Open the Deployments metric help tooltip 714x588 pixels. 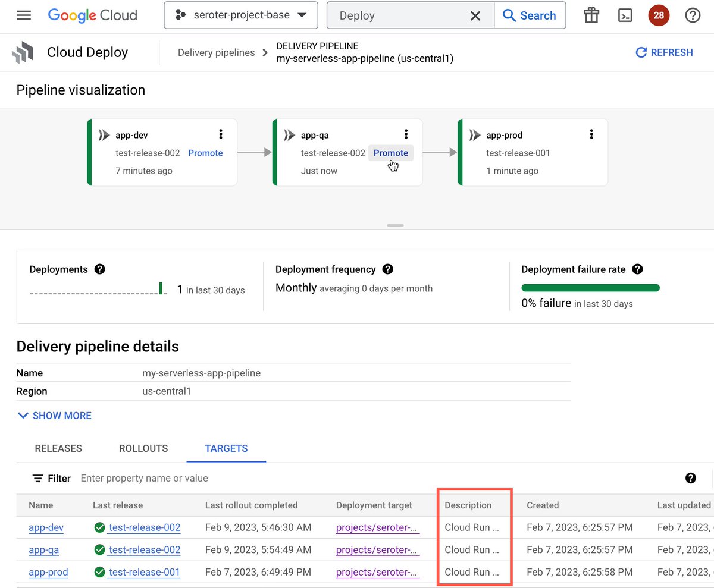pos(100,269)
